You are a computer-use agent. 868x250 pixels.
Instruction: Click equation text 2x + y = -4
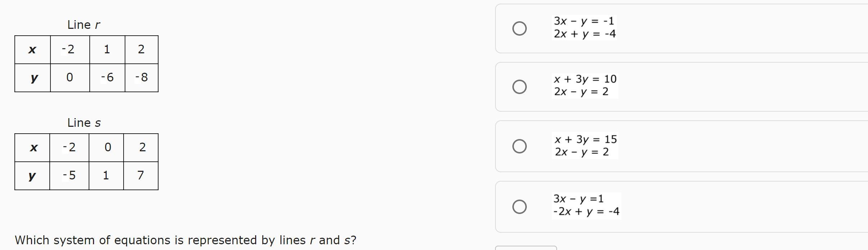584,34
